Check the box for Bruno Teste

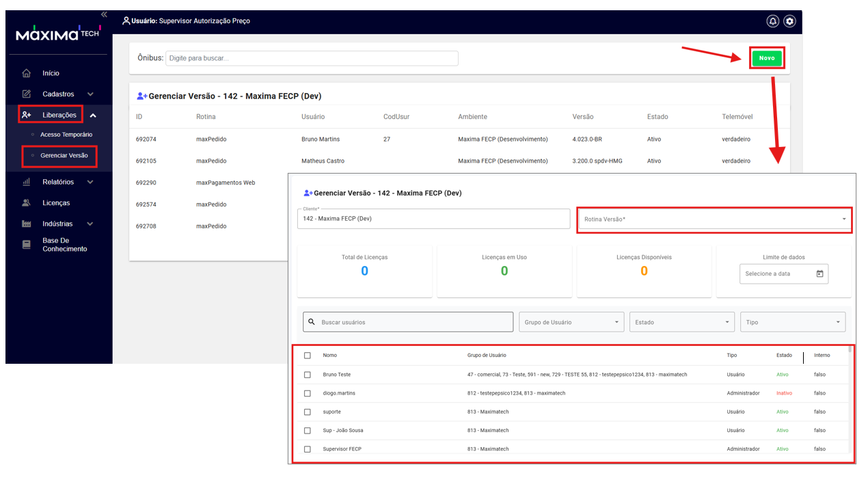[x=308, y=375]
